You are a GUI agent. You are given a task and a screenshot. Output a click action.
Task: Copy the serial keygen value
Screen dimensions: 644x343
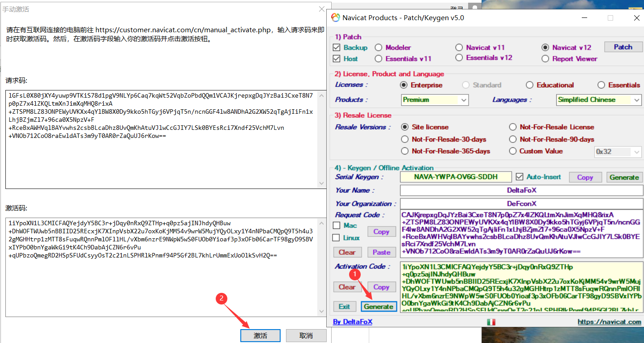tap(585, 177)
